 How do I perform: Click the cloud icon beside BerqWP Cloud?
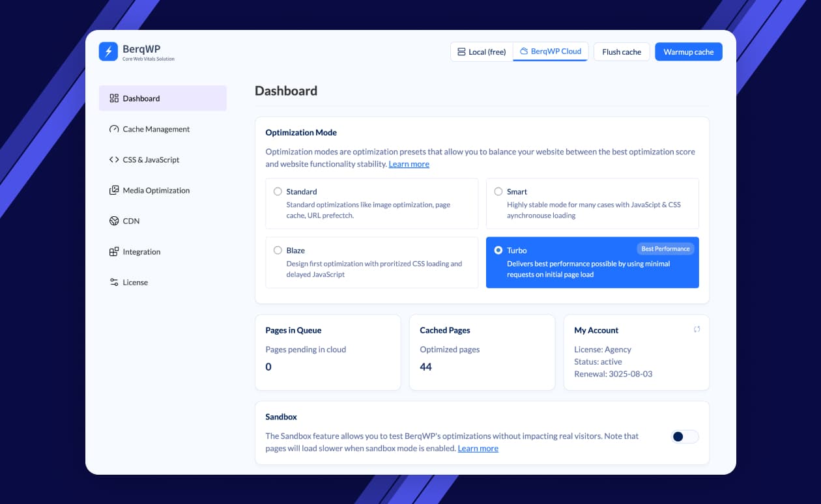click(x=524, y=51)
